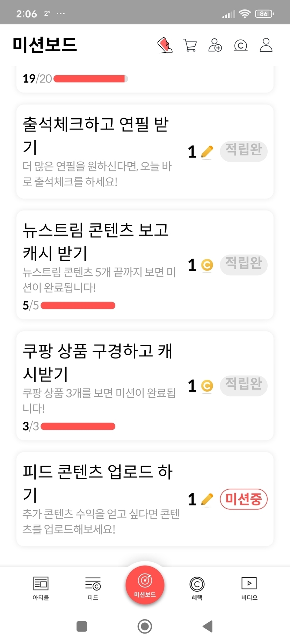Open the 비디오 tab

click(x=249, y=588)
